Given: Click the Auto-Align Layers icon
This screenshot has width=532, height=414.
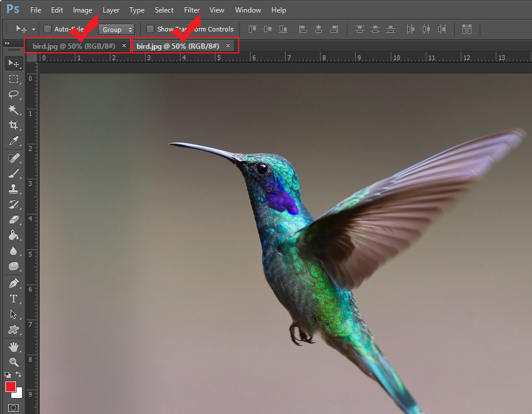Looking at the screenshot, I should [x=467, y=29].
